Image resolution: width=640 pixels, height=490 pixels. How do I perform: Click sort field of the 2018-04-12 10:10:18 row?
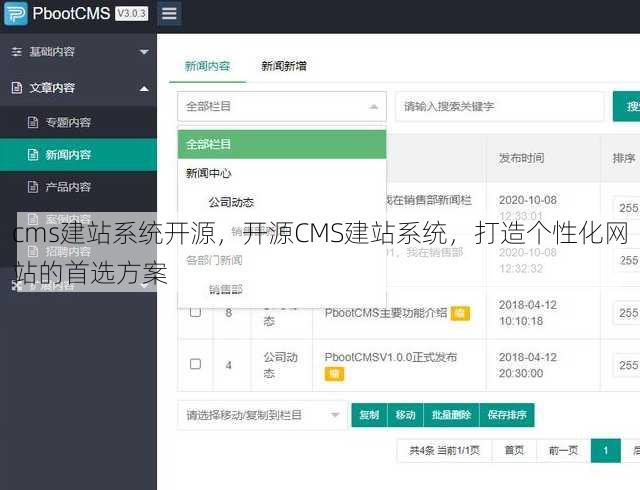tap(627, 313)
